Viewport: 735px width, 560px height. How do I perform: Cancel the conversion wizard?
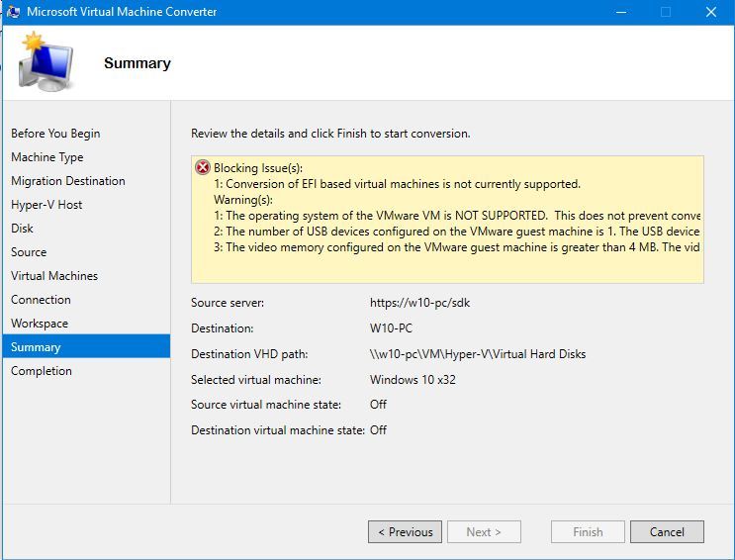click(667, 531)
